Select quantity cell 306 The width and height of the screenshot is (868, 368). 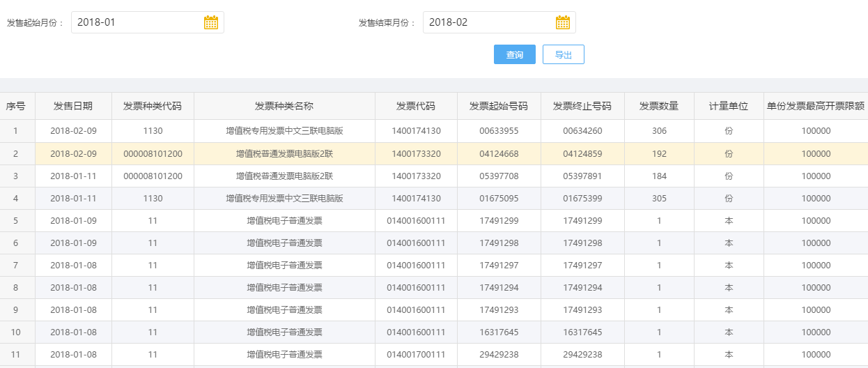(659, 131)
